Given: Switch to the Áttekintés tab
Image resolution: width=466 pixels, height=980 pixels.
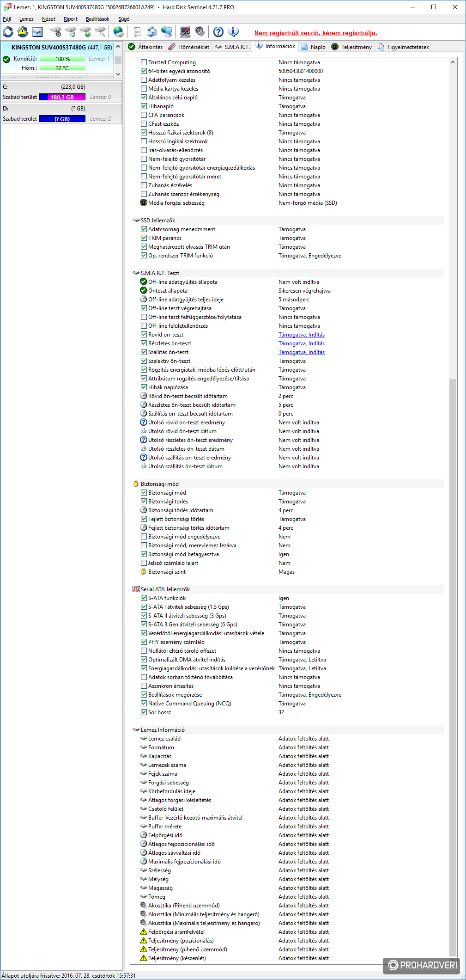Looking at the screenshot, I should [145, 47].
